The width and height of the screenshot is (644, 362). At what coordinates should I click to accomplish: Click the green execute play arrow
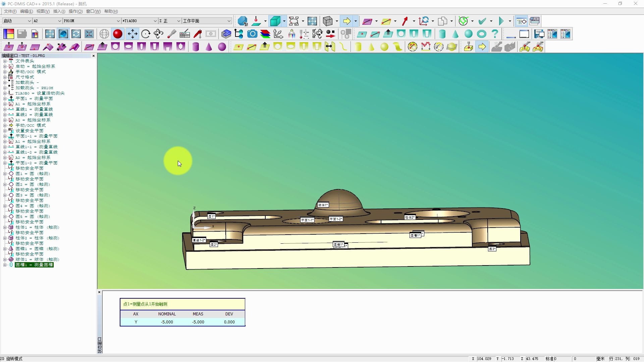pyautogui.click(x=501, y=21)
